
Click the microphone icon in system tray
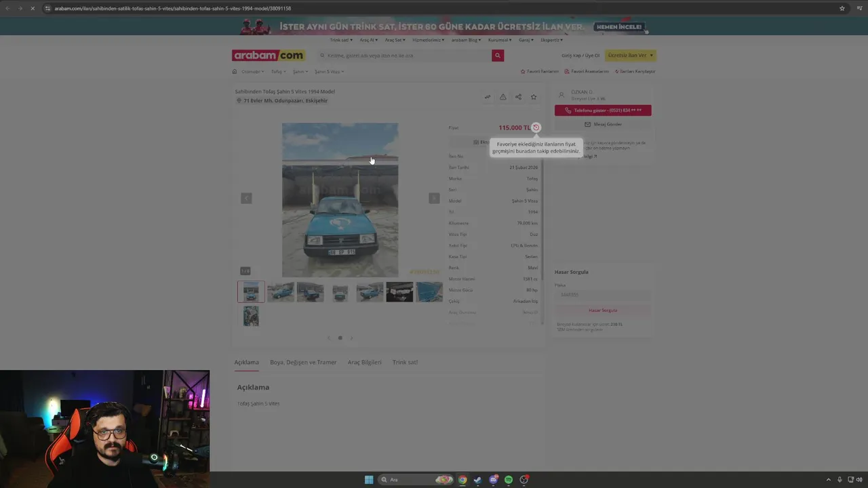point(840,480)
